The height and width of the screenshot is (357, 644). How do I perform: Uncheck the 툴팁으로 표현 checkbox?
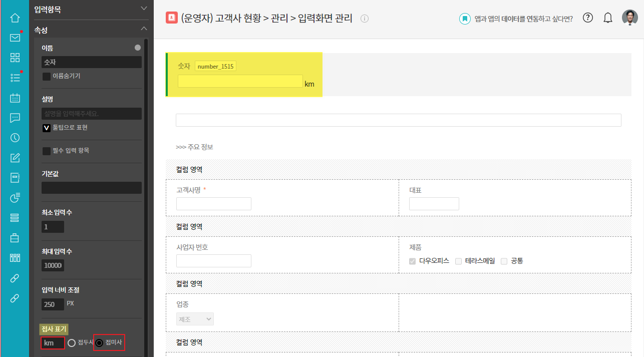pos(47,128)
